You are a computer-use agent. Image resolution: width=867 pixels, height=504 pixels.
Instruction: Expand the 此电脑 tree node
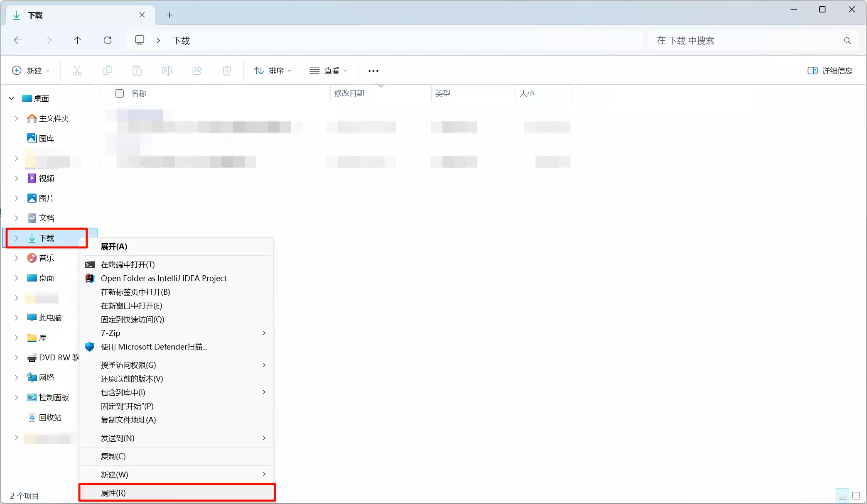[16, 318]
